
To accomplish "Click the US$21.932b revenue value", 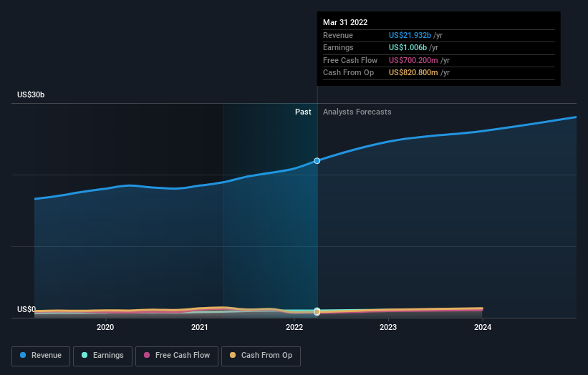I will [x=410, y=35].
